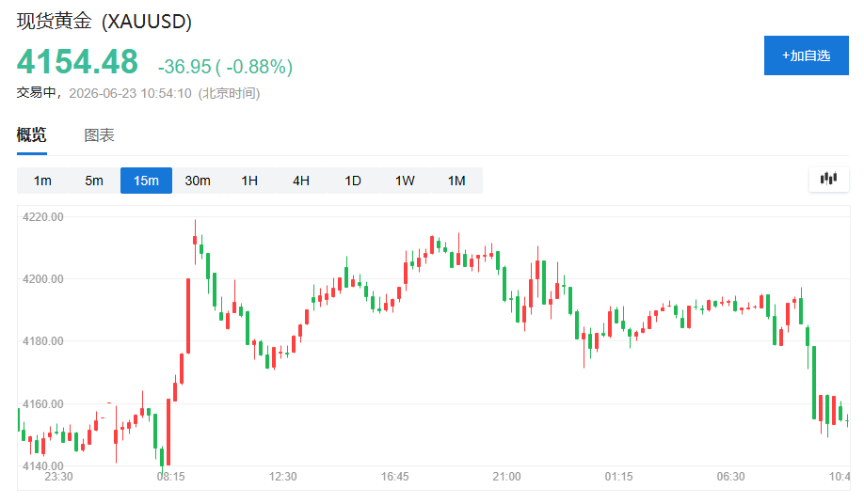Screen dimensions: 864x504
Task: Choose the 1W interval
Action: 405,181
